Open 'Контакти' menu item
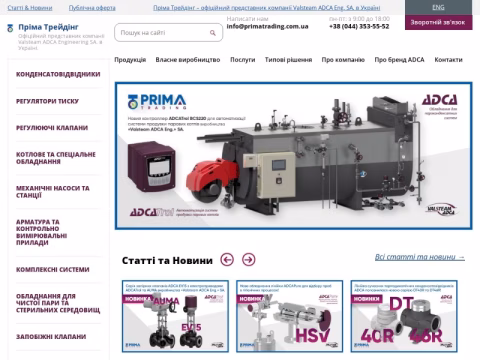Screen dimensions: 480x360 pos(448,60)
